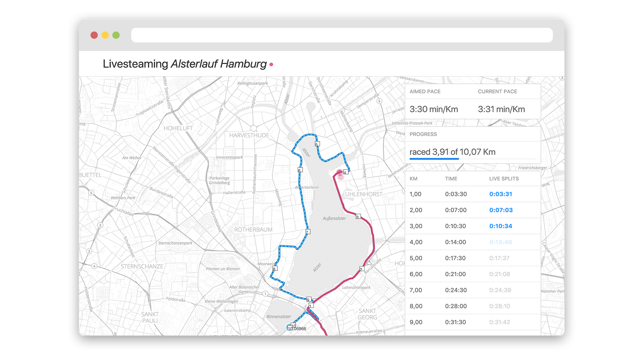The image size is (644, 362).
Task: Click the green maximize window dot
Action: (116, 35)
